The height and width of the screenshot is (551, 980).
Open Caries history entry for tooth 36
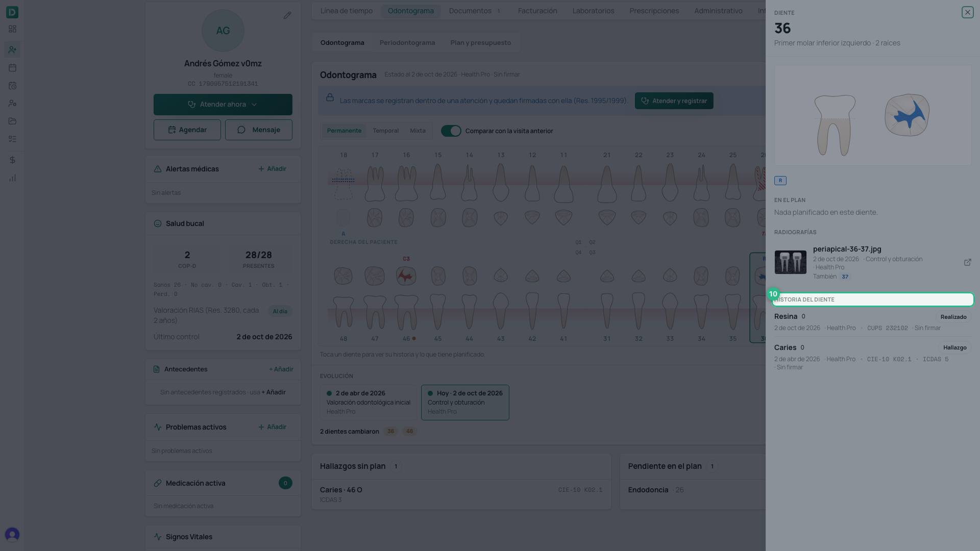872,357
